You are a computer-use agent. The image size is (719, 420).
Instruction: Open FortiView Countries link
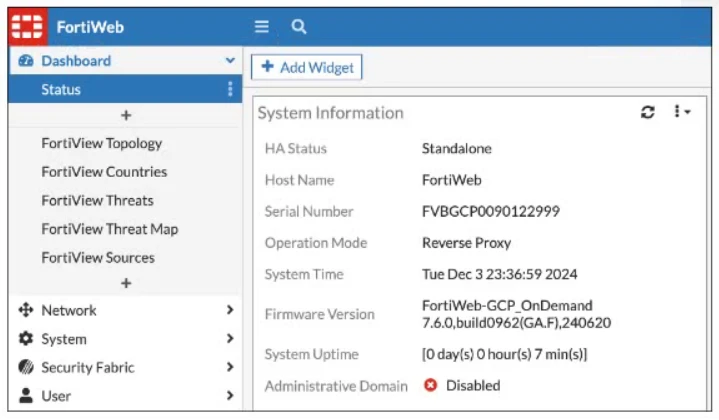(x=104, y=172)
